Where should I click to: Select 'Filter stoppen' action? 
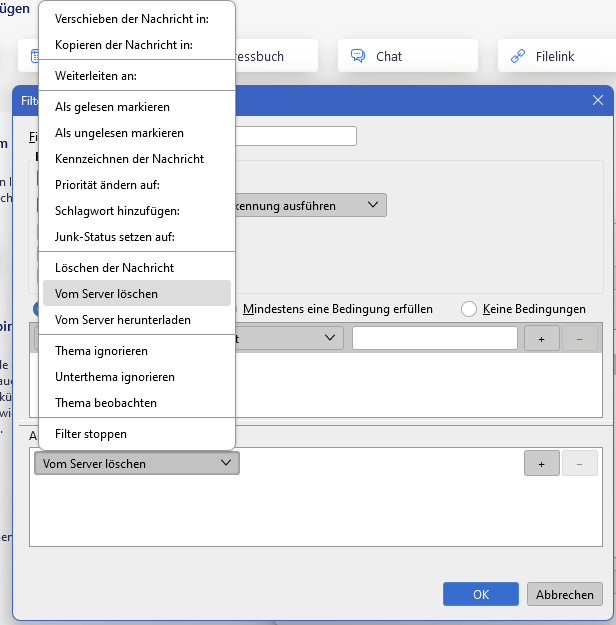tap(137, 434)
